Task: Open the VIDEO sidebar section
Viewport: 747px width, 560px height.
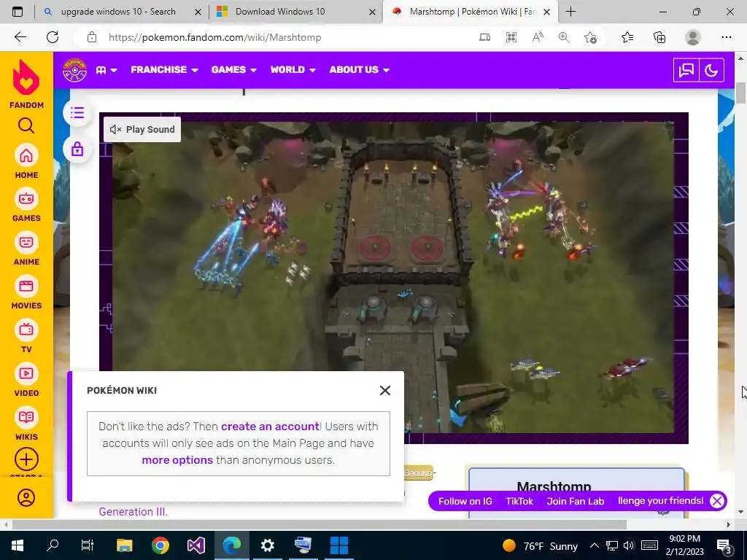Action: coord(26,380)
